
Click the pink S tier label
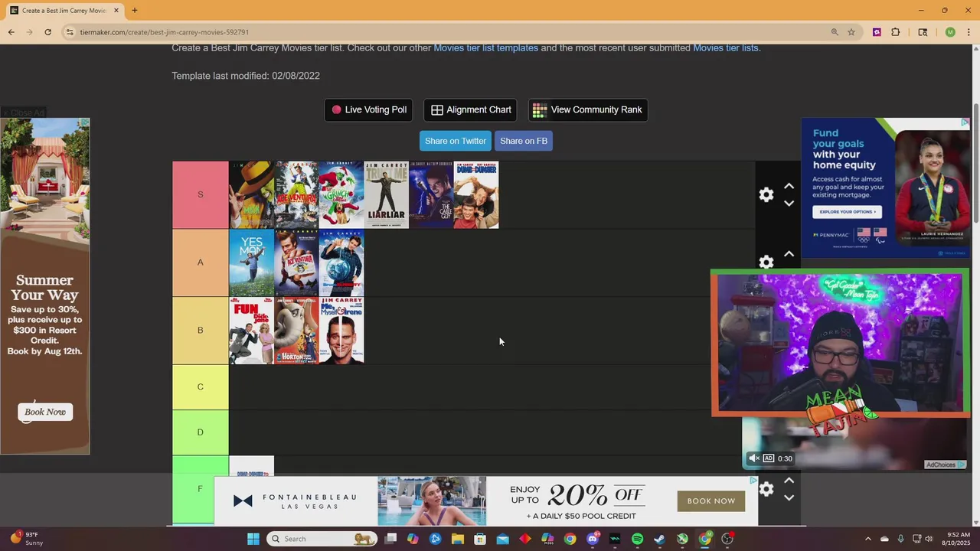click(201, 194)
